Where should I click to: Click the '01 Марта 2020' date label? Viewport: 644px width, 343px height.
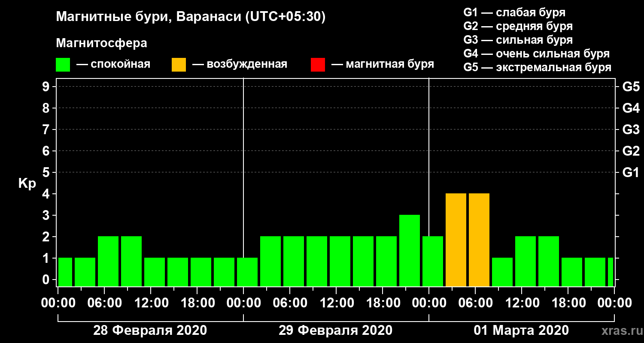point(521,331)
